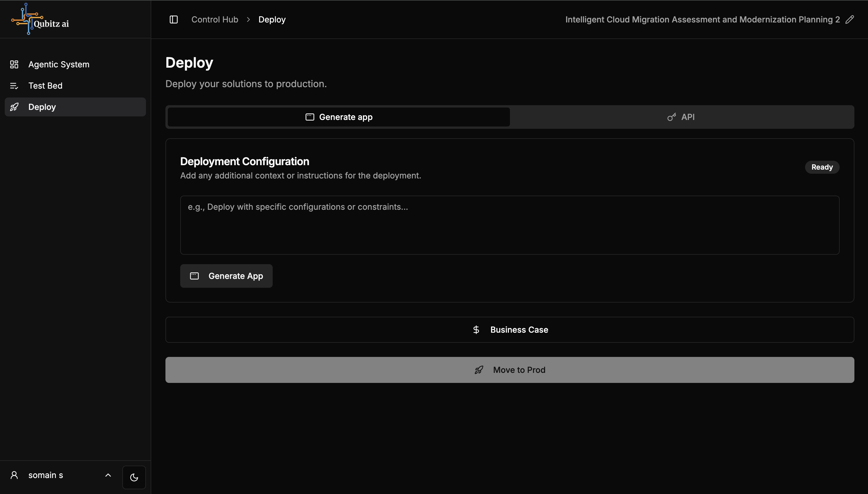Expand the somain s user menu chevron
Viewport: 868px width, 494px height.
(108, 475)
